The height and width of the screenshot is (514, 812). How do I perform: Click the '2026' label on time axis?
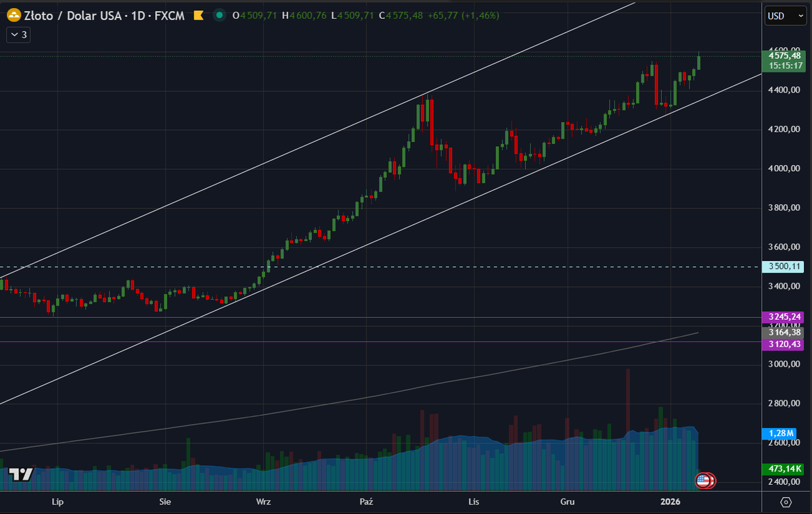pos(669,502)
